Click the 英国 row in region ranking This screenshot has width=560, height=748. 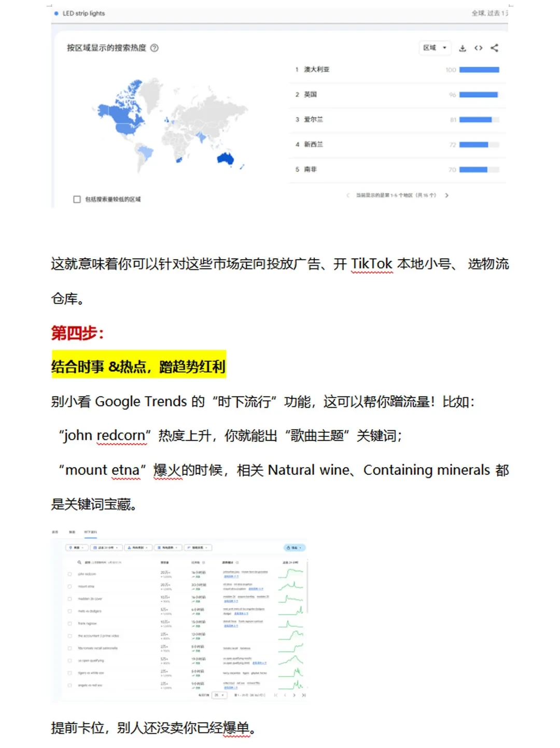pos(398,94)
